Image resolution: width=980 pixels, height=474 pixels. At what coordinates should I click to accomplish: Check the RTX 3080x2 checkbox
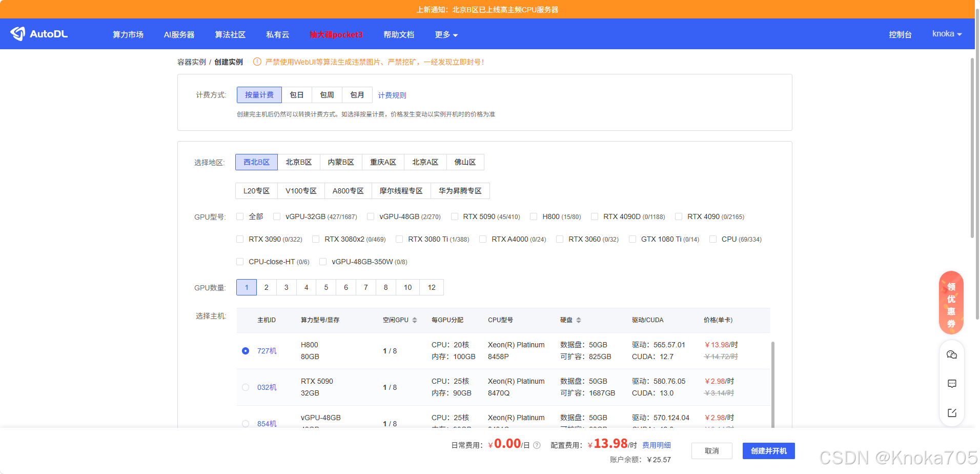click(316, 239)
